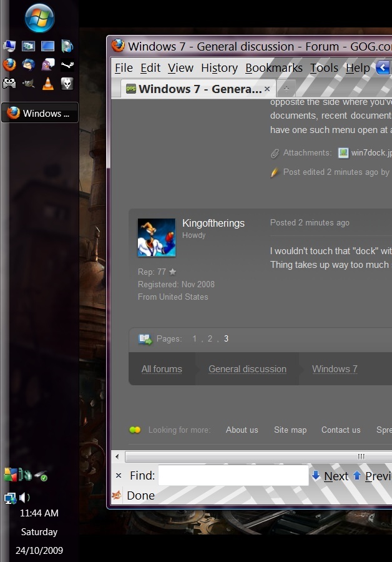Click the fox status bar icon

pos(117,495)
